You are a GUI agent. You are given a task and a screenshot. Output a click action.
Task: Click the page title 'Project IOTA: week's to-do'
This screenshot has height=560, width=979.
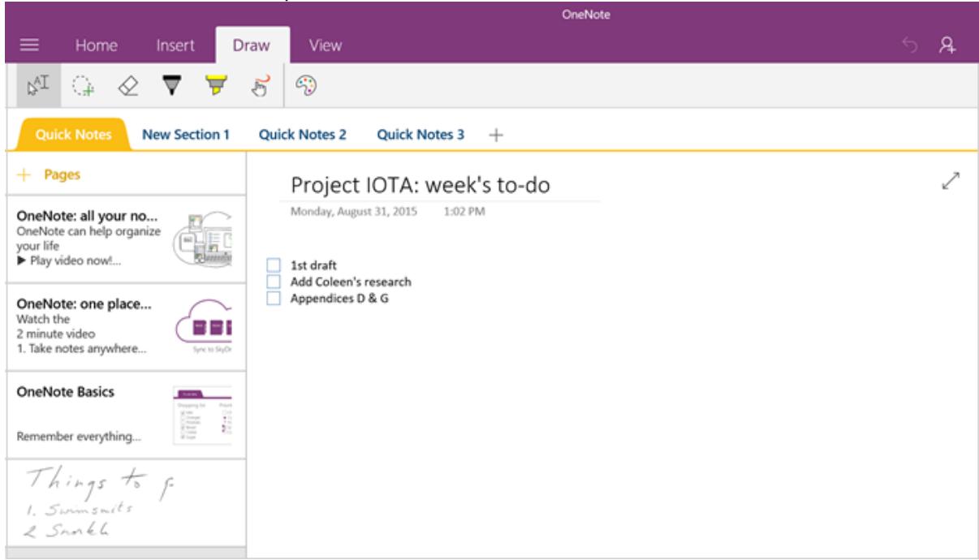[x=420, y=186]
